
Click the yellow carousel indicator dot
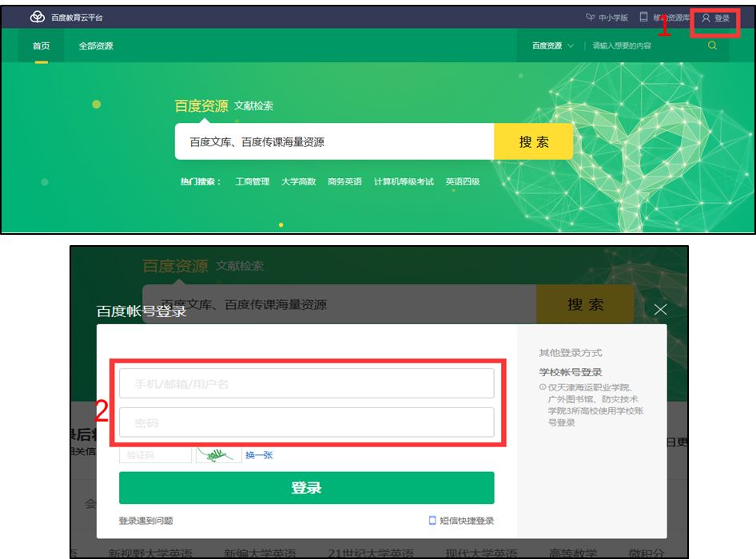point(281,225)
